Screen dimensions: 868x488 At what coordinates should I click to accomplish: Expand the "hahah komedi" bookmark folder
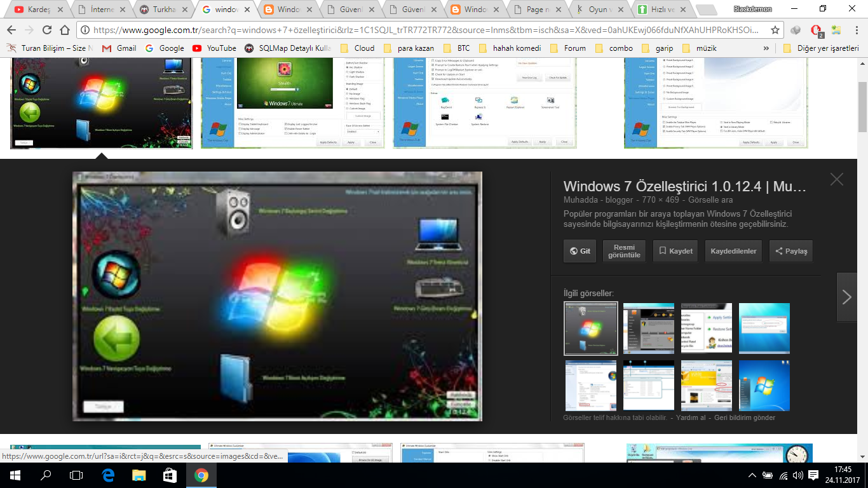point(510,48)
